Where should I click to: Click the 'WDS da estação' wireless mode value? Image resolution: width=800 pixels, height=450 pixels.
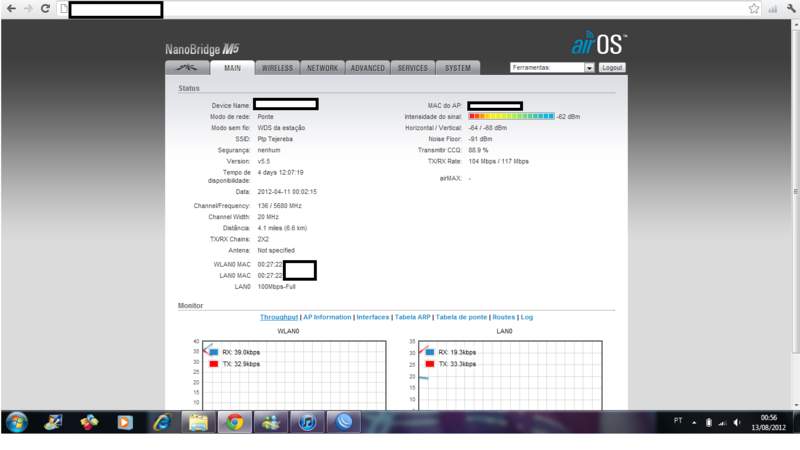[281, 128]
